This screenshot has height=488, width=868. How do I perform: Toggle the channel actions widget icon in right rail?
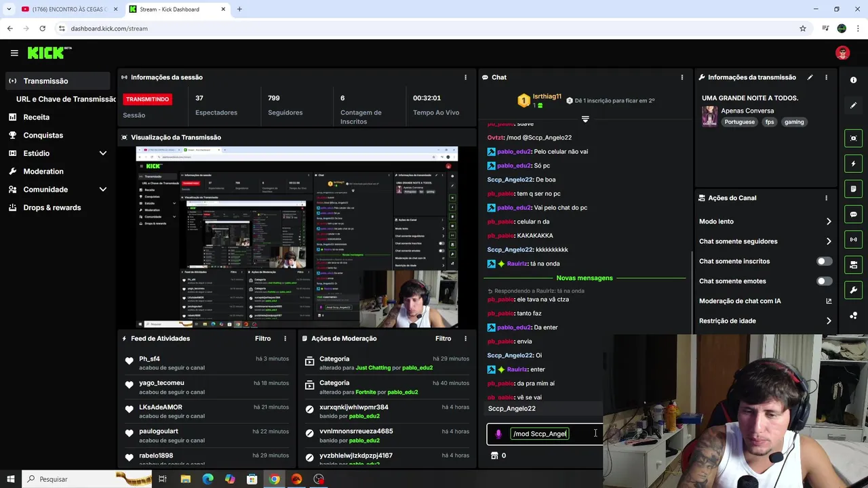853,264
